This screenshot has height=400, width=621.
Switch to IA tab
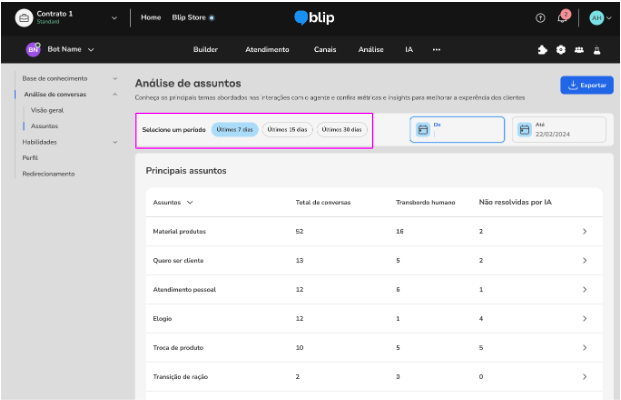coord(409,50)
